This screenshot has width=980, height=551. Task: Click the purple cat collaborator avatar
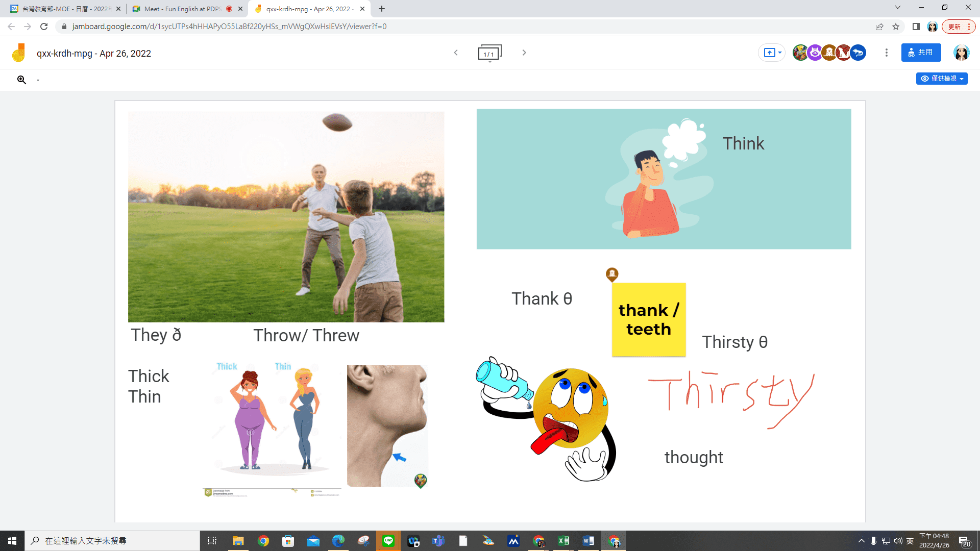(x=815, y=53)
